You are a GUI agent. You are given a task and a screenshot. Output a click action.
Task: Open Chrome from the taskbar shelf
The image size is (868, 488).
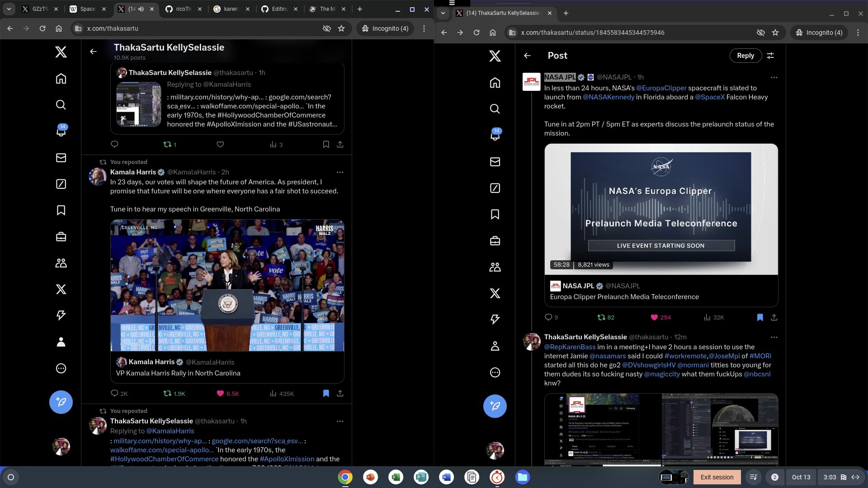pos(345,477)
